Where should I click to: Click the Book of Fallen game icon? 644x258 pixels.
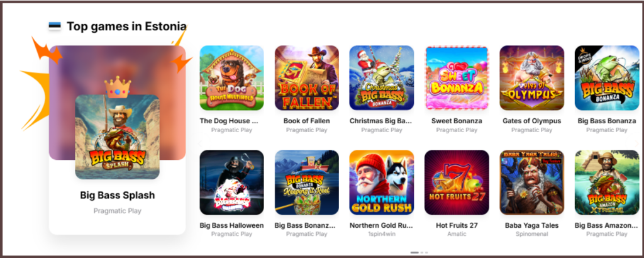click(307, 77)
